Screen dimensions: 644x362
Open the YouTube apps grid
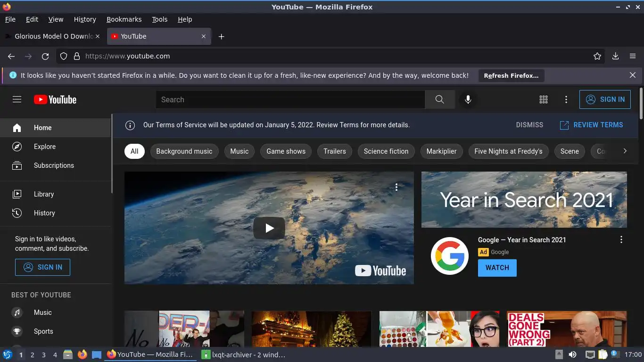coord(544,99)
